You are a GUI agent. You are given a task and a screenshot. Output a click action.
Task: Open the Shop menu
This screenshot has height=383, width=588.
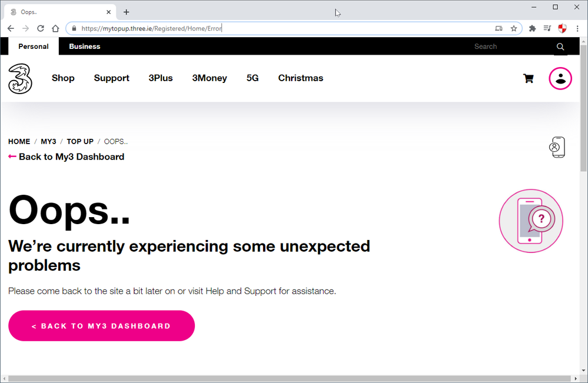63,78
